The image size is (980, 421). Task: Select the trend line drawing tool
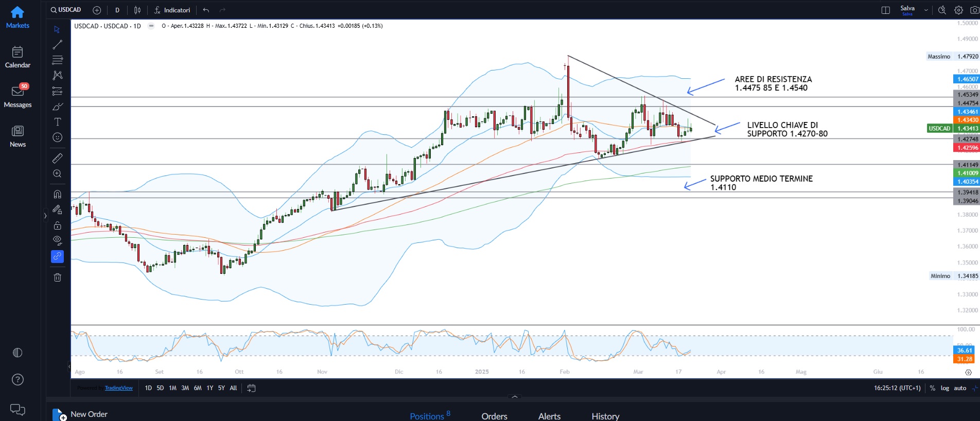(x=57, y=45)
